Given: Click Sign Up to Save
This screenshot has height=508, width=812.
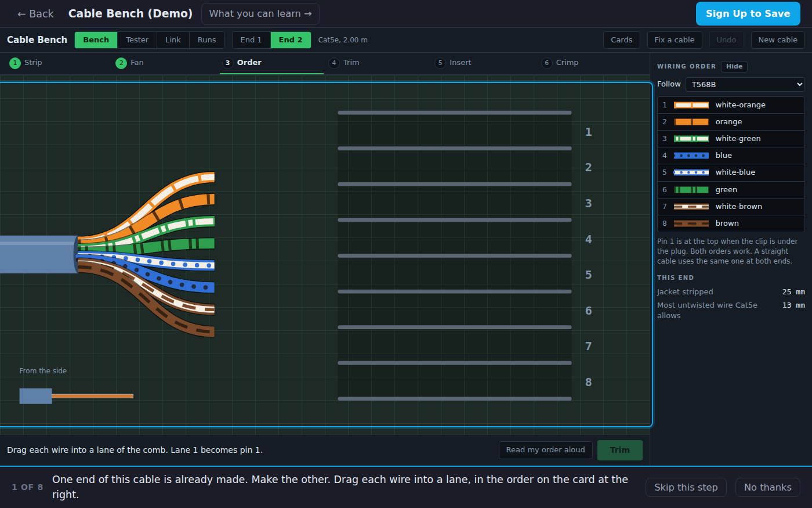Looking at the screenshot, I should point(748,14).
